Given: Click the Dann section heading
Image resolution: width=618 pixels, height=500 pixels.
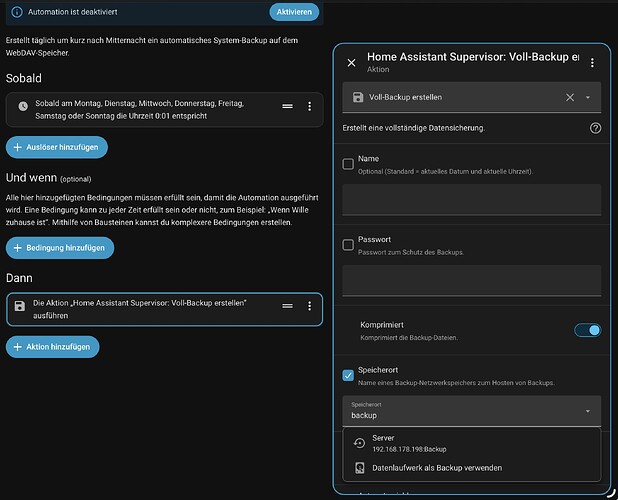Looking at the screenshot, I should [x=19, y=278].
